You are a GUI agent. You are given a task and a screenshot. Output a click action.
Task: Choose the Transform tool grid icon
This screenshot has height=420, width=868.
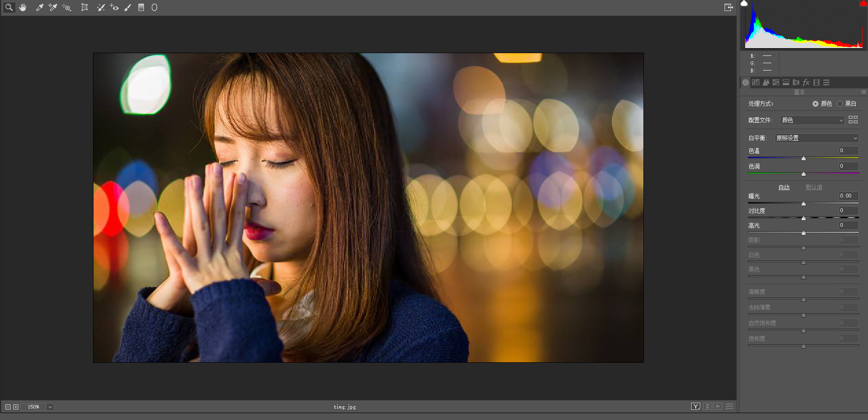pyautogui.click(x=84, y=7)
